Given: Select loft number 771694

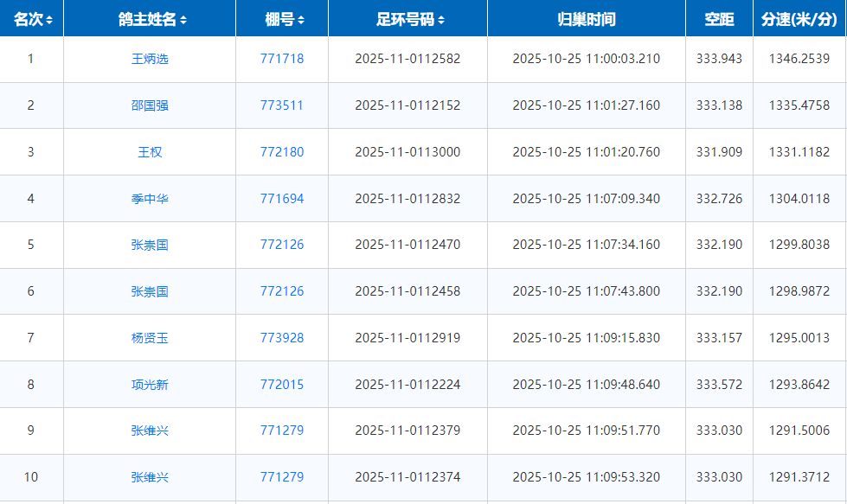Looking at the screenshot, I should [x=282, y=199].
